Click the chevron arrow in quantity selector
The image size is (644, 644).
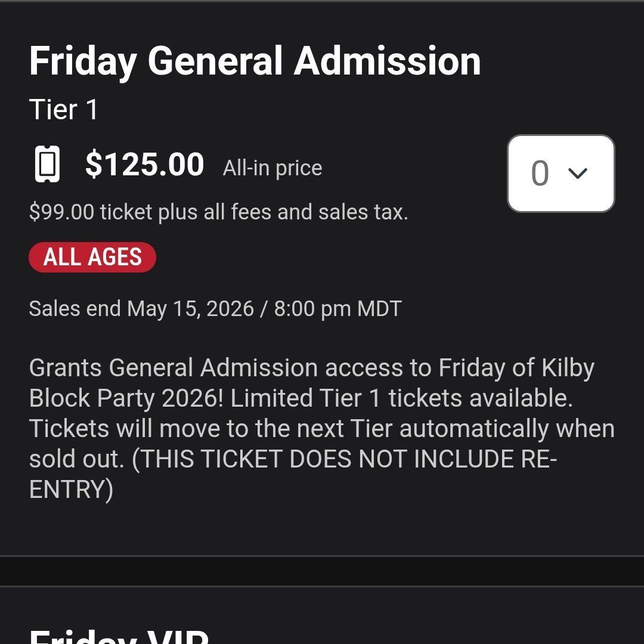(578, 174)
